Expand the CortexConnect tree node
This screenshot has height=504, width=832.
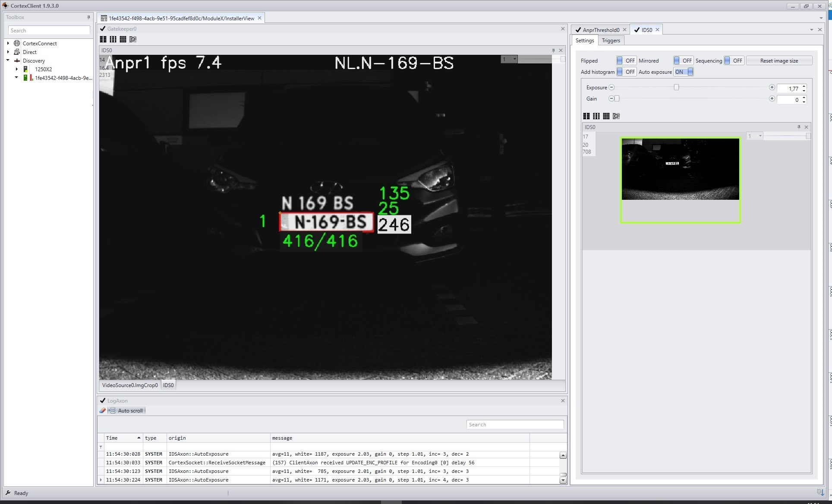pos(8,44)
